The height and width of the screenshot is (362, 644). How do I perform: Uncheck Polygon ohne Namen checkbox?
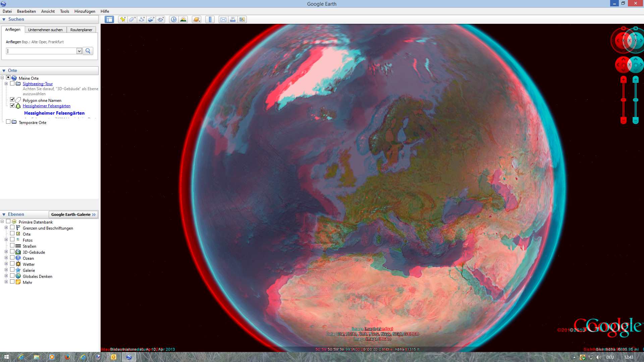tap(12, 100)
